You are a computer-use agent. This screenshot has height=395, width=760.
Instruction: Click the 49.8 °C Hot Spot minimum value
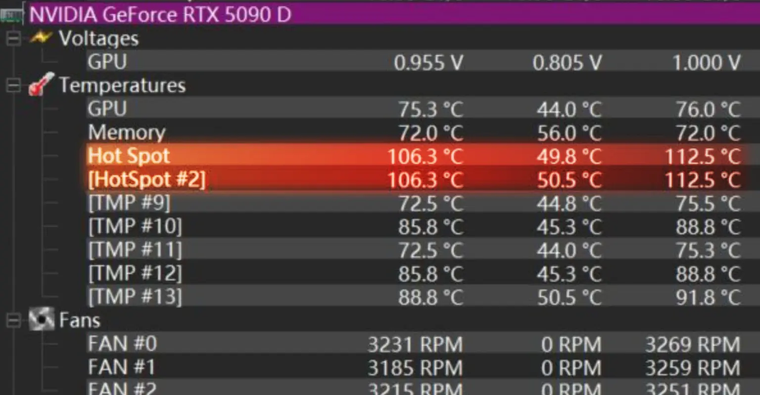pos(569,157)
